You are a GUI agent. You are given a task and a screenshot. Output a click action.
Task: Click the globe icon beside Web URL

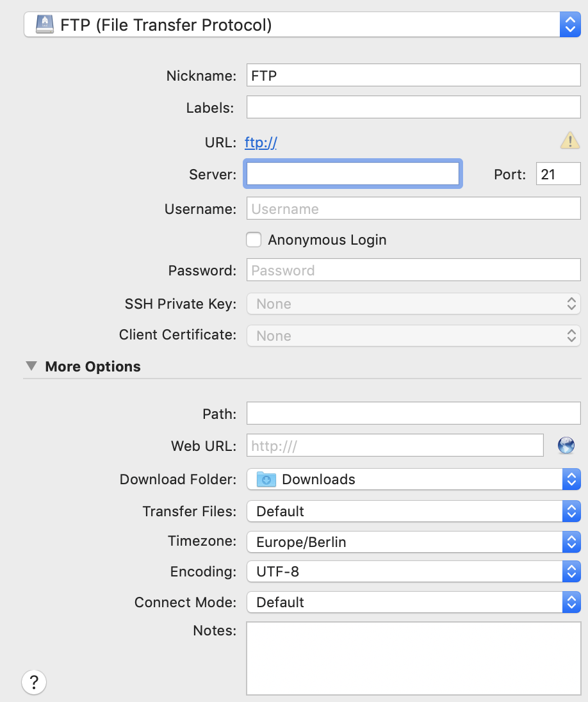click(566, 445)
